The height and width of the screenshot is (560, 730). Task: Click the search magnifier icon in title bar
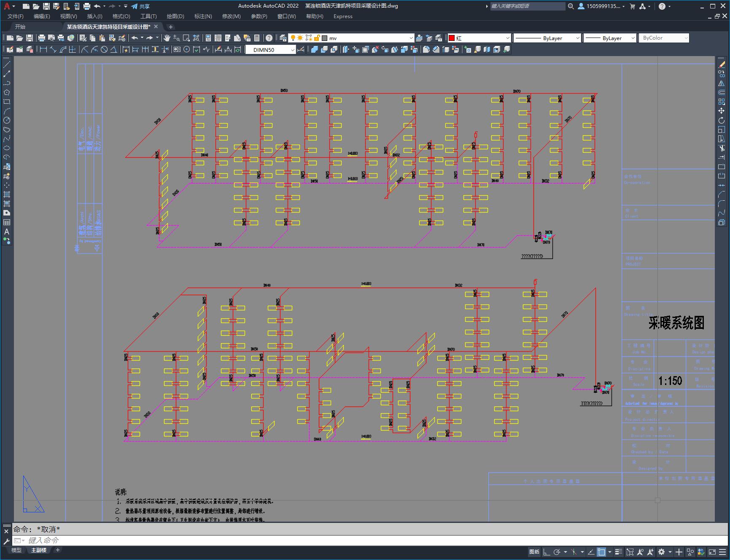point(571,6)
